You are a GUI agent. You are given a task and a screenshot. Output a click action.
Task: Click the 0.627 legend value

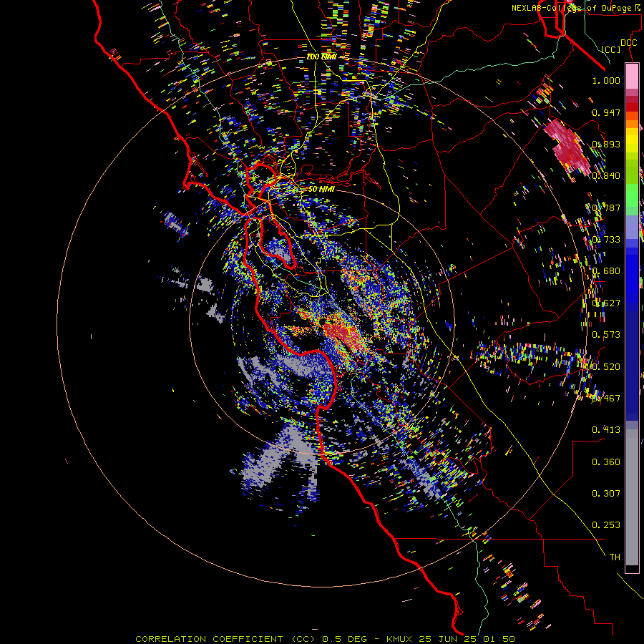tap(606, 303)
